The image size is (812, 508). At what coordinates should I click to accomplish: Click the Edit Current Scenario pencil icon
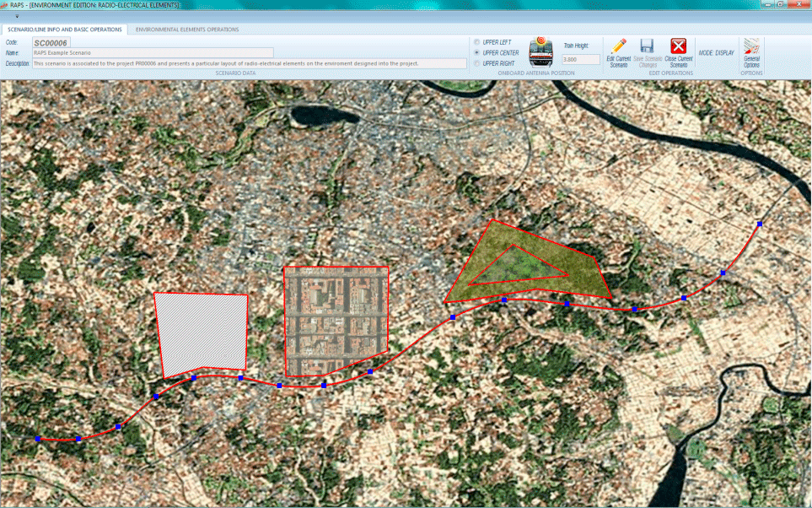[x=618, y=46]
